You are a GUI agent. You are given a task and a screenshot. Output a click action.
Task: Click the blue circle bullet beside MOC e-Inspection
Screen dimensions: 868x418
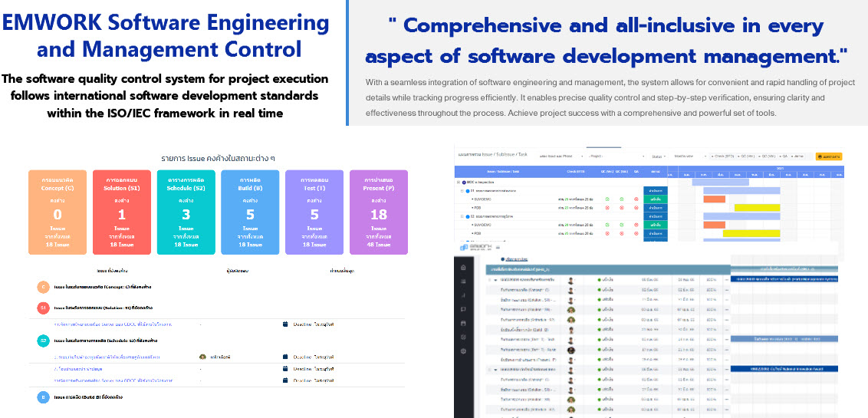coord(464,182)
